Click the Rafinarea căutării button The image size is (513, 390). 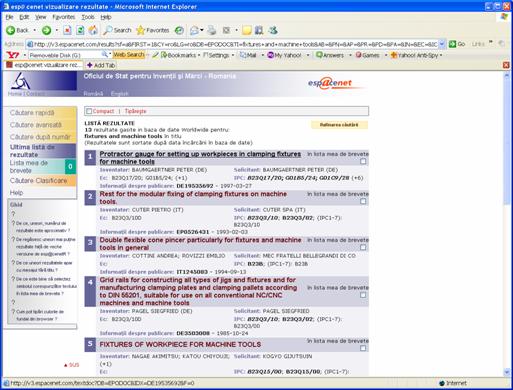(339, 125)
